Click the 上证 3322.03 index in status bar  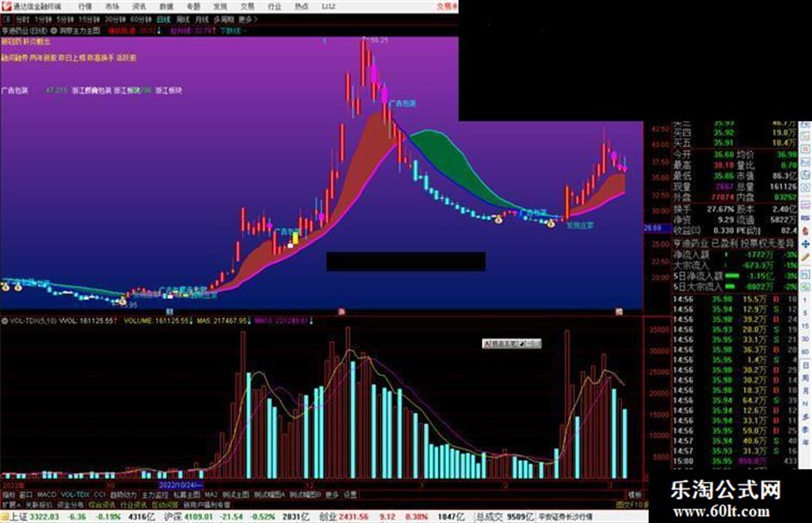coord(34,517)
